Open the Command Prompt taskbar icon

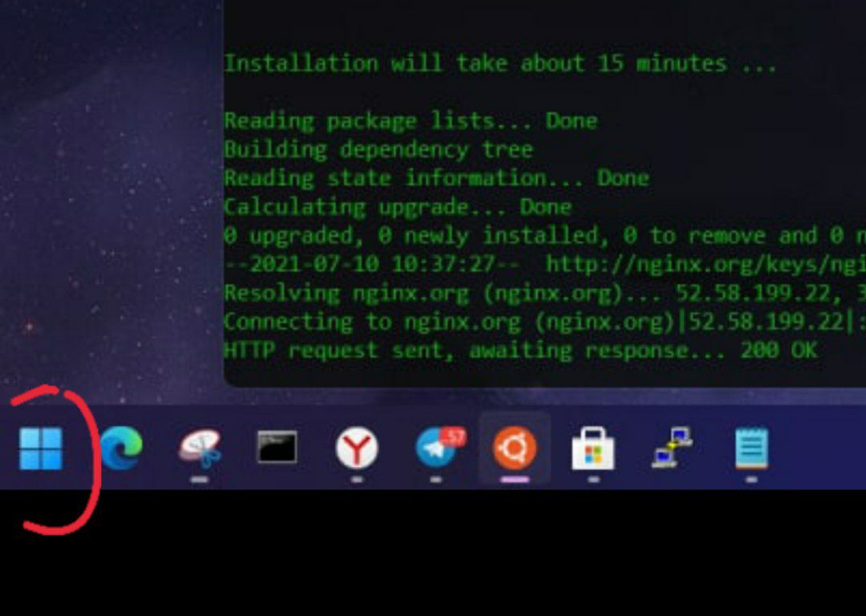(x=277, y=447)
